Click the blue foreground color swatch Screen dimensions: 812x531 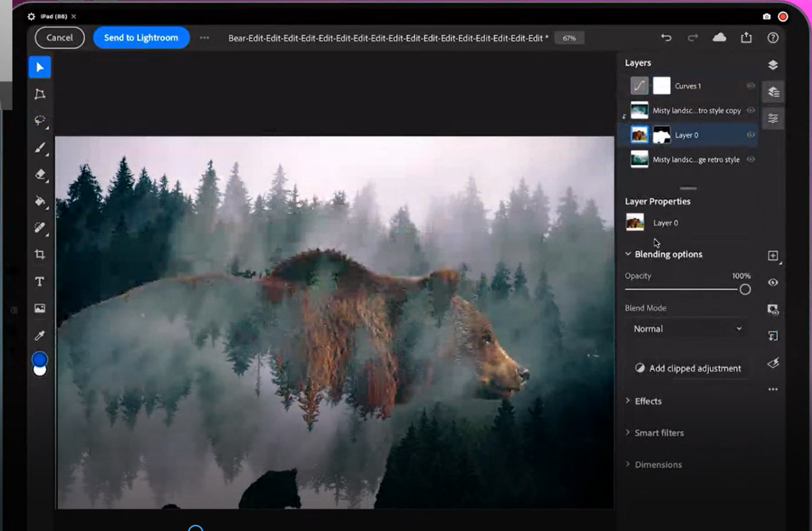(39, 359)
